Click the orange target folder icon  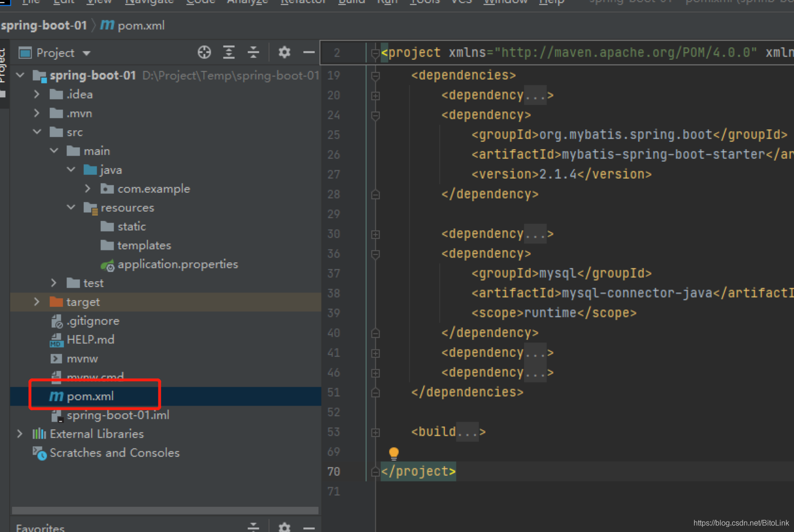click(x=56, y=302)
